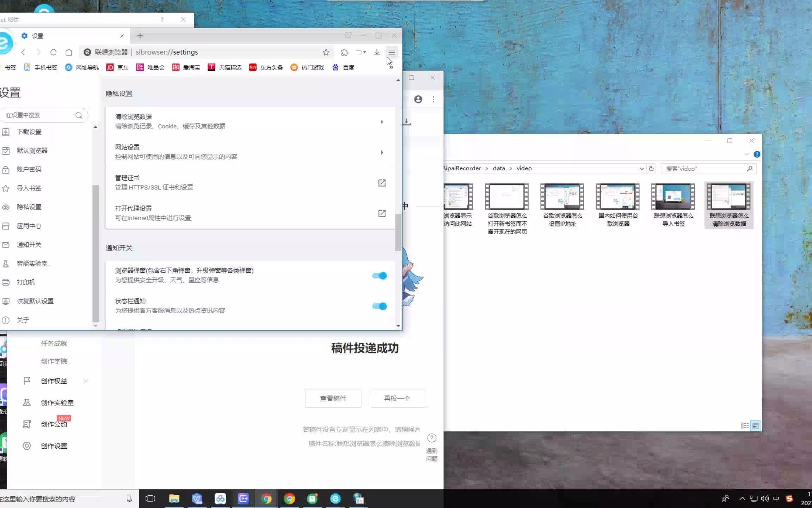Open 创作实验室 in sidebar
Image resolution: width=812 pixels, height=508 pixels.
pyautogui.click(x=57, y=403)
